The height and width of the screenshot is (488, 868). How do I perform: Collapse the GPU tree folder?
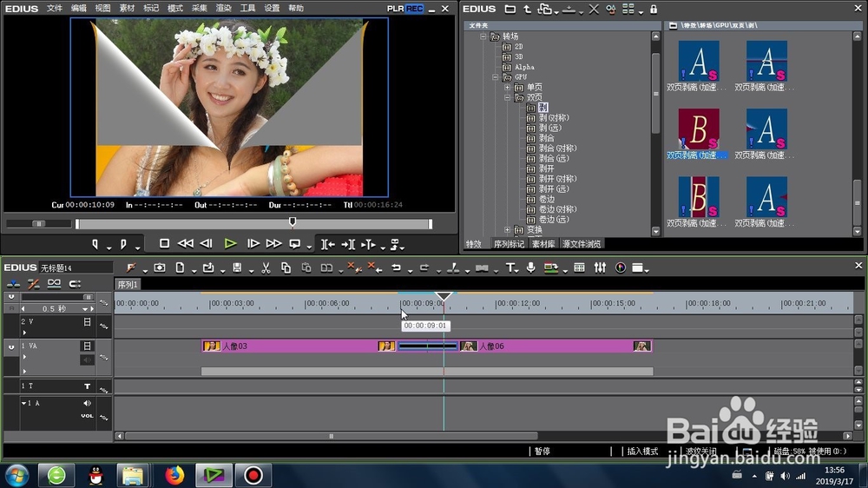tap(496, 77)
